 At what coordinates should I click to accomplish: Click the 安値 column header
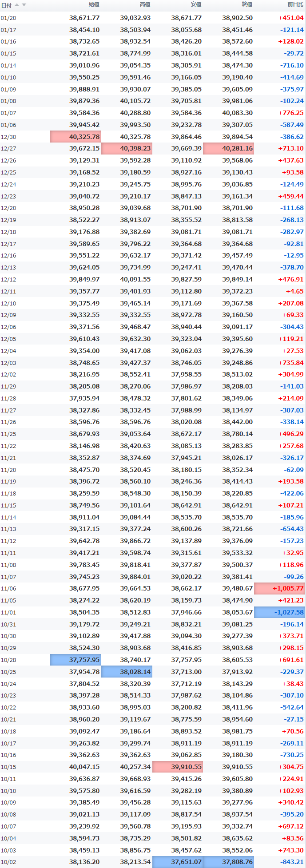click(196, 4)
